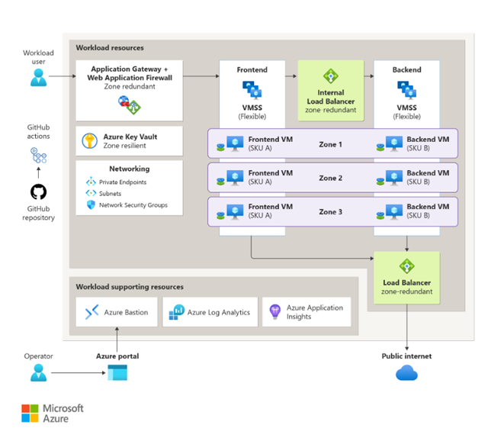Select the Backend VMSS icon
Screen dimensions: 504x441
point(406,89)
